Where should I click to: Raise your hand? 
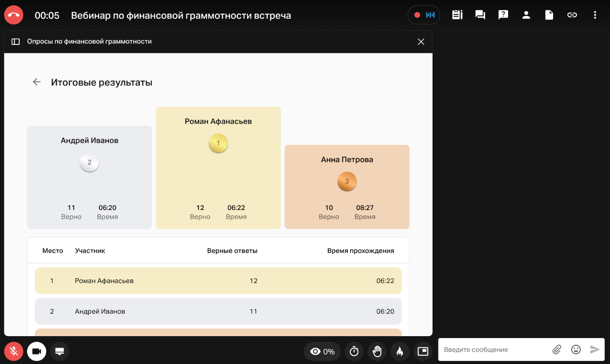(377, 351)
